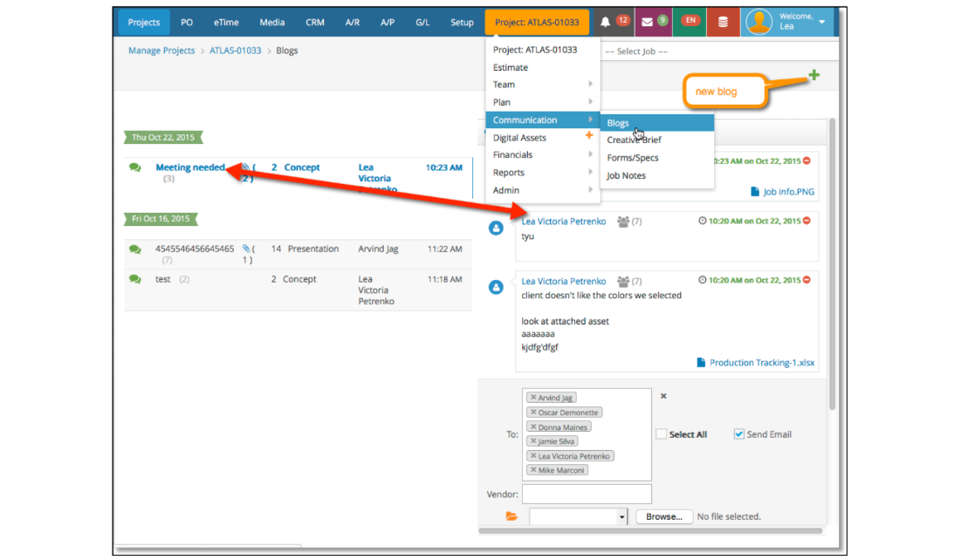Delete the post with Job info.PNG attachment

806,160
